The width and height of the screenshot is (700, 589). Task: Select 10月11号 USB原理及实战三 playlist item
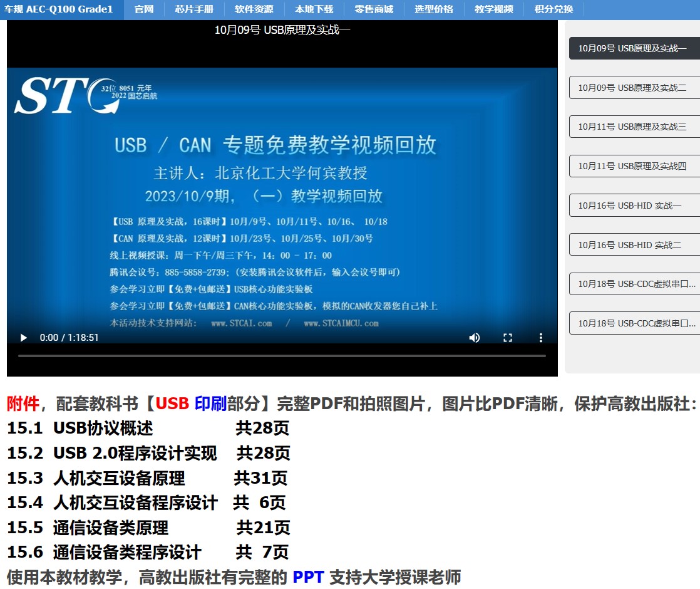(634, 127)
